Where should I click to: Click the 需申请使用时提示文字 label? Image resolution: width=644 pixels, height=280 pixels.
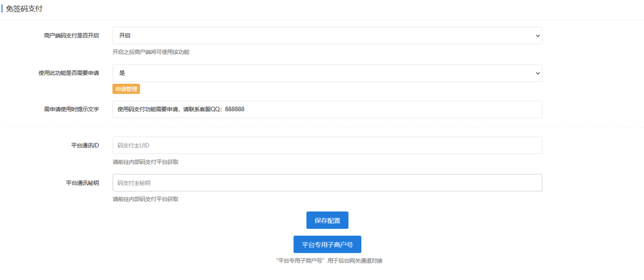(71, 109)
